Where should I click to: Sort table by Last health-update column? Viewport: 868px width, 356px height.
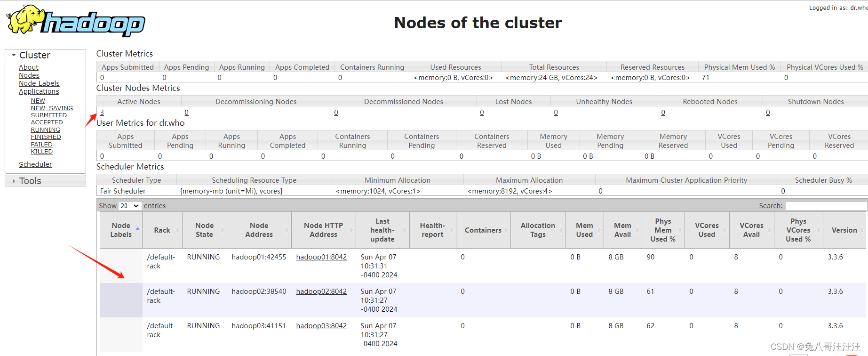click(x=382, y=230)
